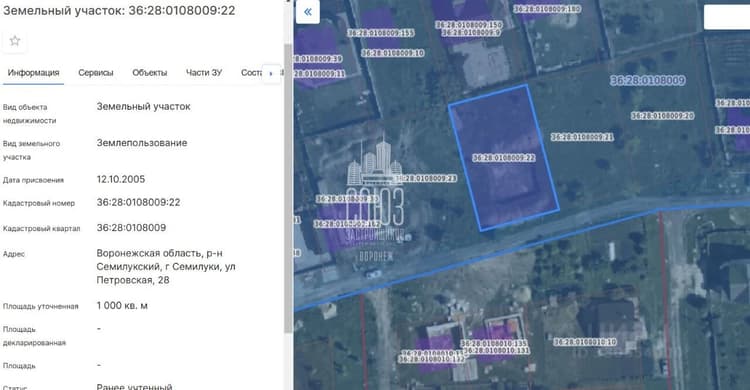The image size is (750, 390).
Task: Click cadastral number value 36:28:0108009:22
Action: pyautogui.click(x=138, y=202)
